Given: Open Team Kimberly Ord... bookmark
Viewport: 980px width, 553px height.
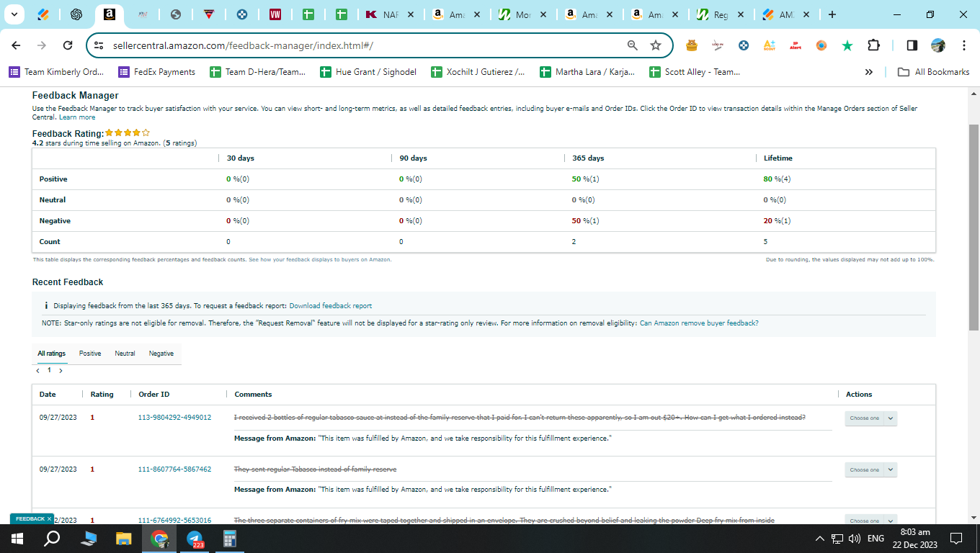Looking at the screenshot, I should pos(56,72).
